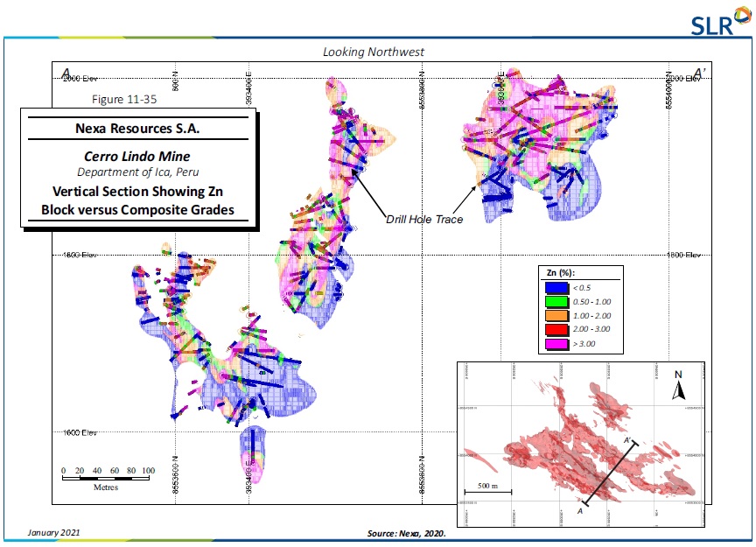Click the 'Figure 11-35' label
Image resolution: width=756 pixels, height=547 pixels.
(x=124, y=100)
